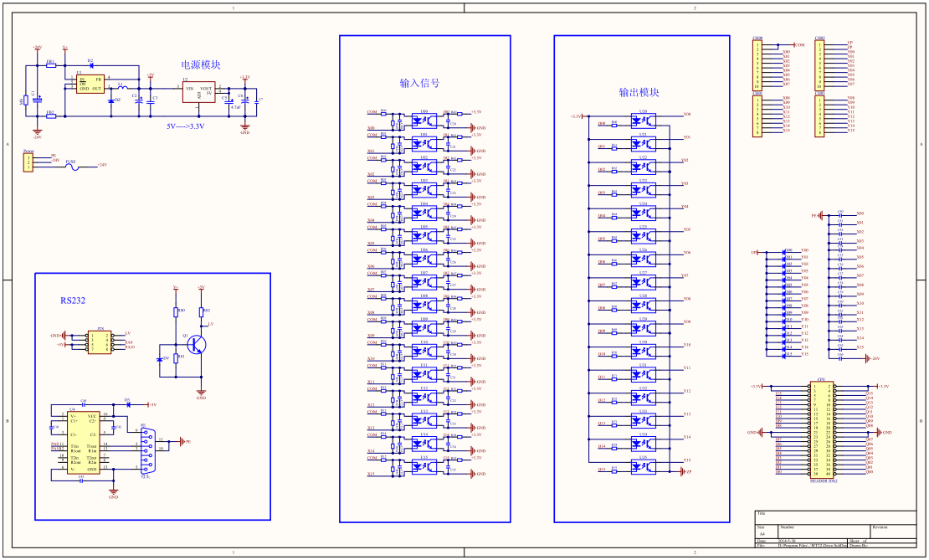The image size is (929, 560).
Task: Select the CH01 eight-pin connector
Action: pos(757,116)
